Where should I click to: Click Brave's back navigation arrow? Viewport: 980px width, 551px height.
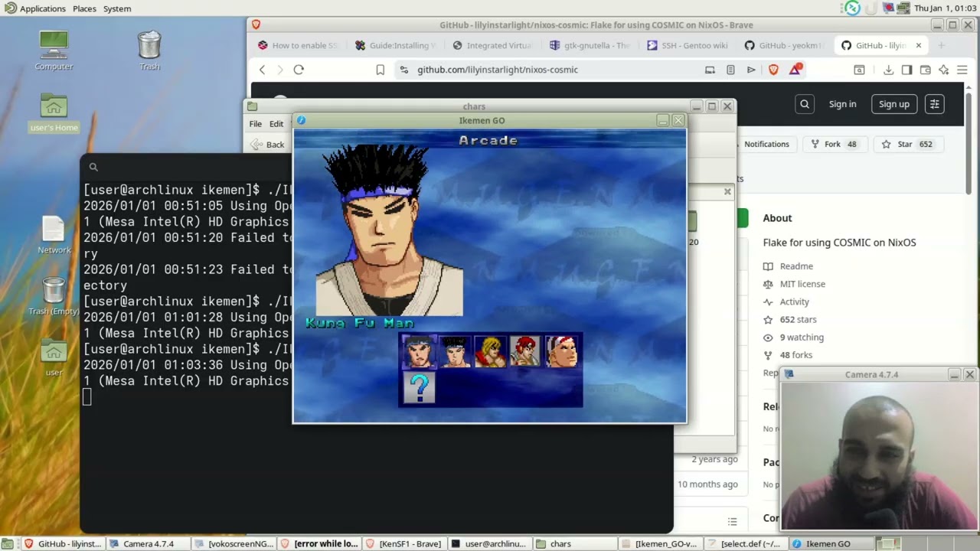(263, 70)
